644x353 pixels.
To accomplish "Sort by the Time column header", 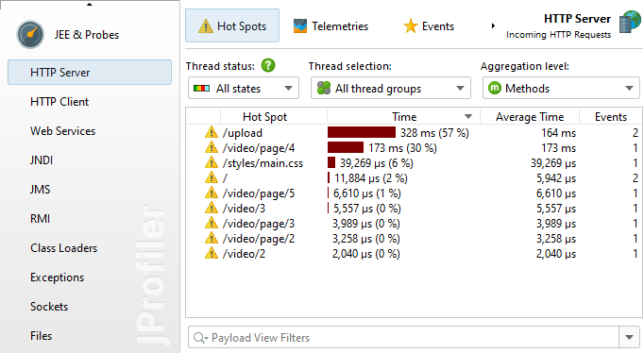I will 404,117.
